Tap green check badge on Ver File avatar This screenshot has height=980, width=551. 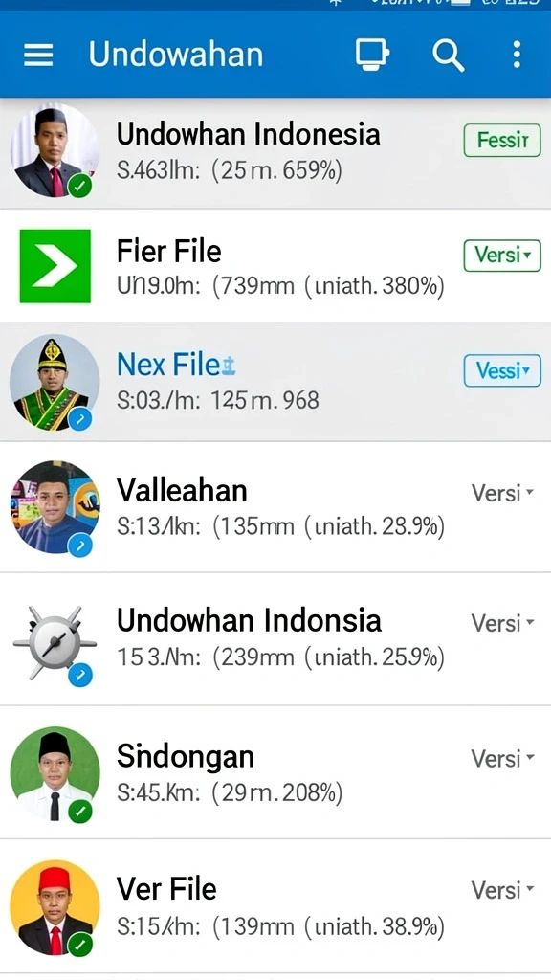pos(80,945)
